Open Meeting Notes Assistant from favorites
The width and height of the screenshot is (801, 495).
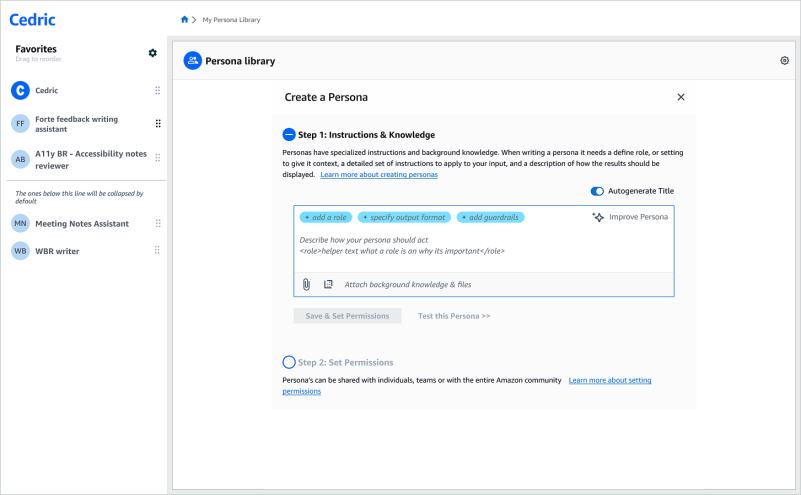click(81, 224)
